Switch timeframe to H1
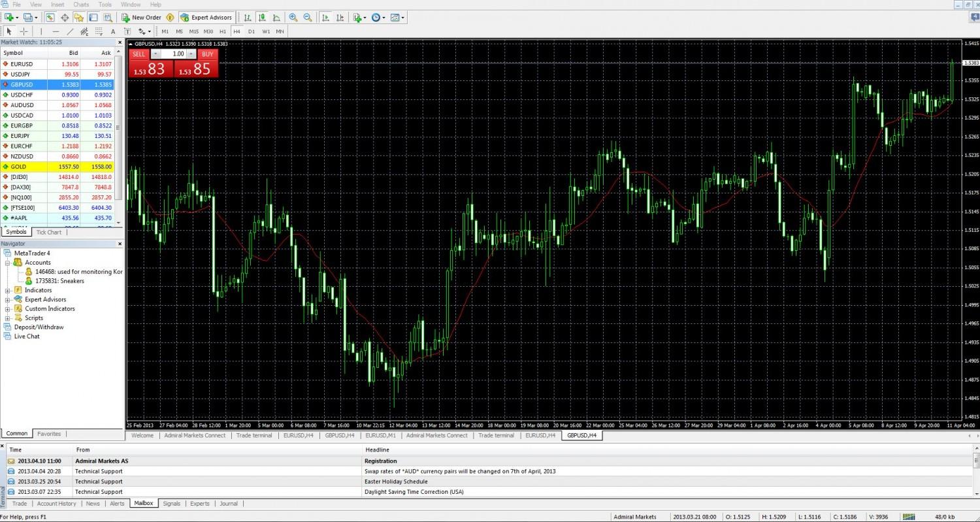This screenshot has width=980, height=522. 223,31
